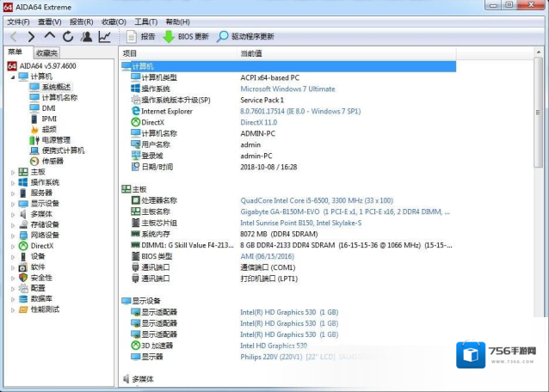The height and width of the screenshot is (392, 549).
Task: Open the DMI node in sidebar
Action: click(48, 108)
